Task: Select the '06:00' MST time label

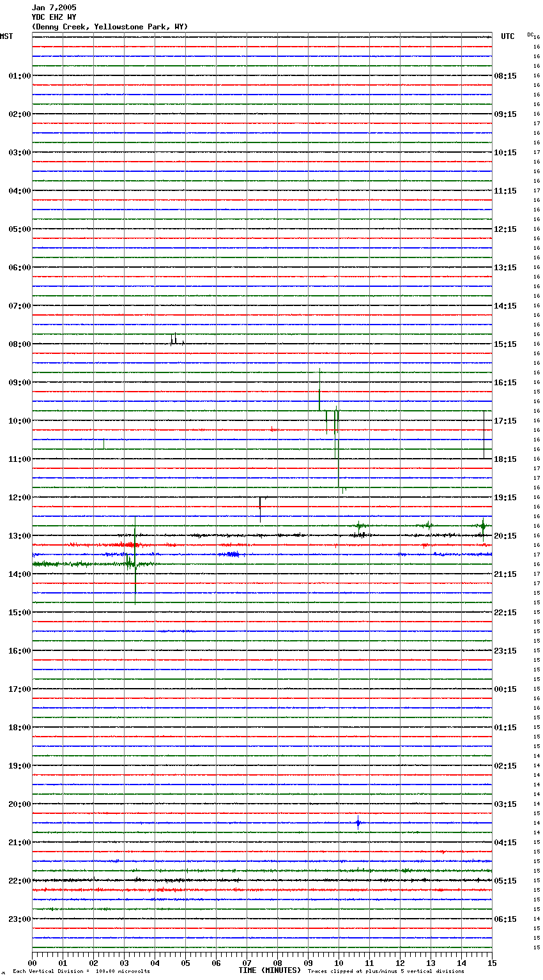Action: pos(20,268)
